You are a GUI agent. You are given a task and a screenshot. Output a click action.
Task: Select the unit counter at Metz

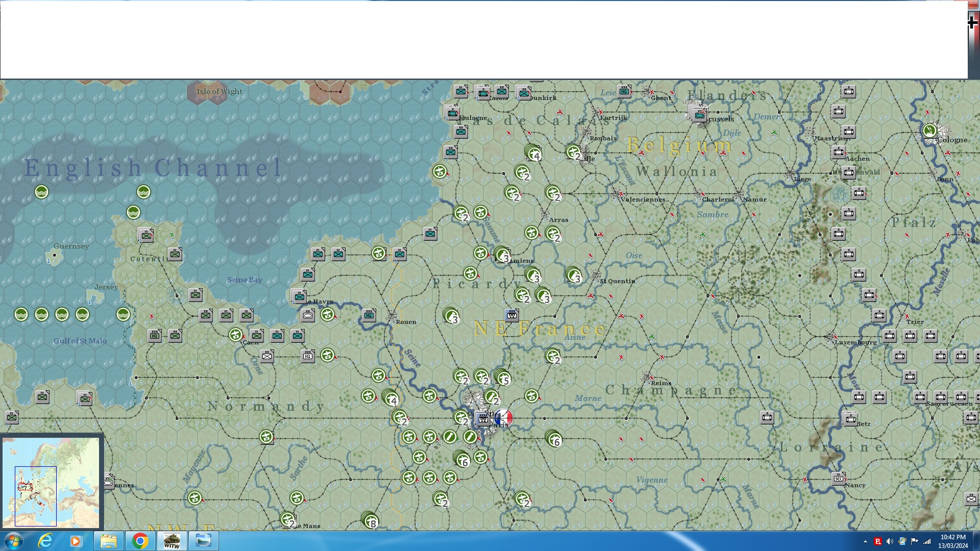850,419
